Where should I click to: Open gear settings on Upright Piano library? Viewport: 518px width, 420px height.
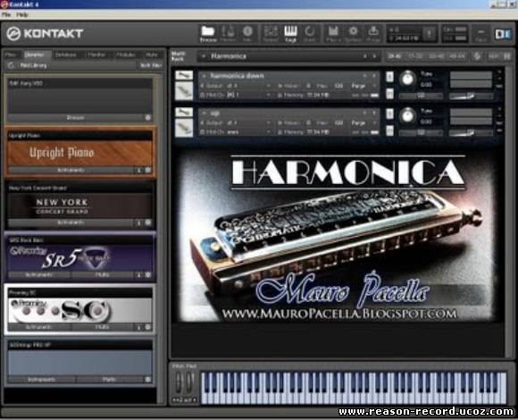point(148,170)
